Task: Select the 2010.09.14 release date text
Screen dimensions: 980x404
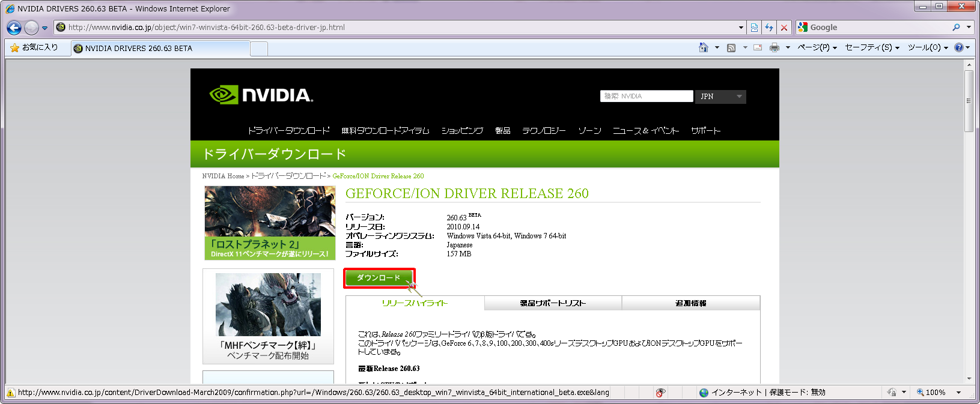Action: [463, 227]
